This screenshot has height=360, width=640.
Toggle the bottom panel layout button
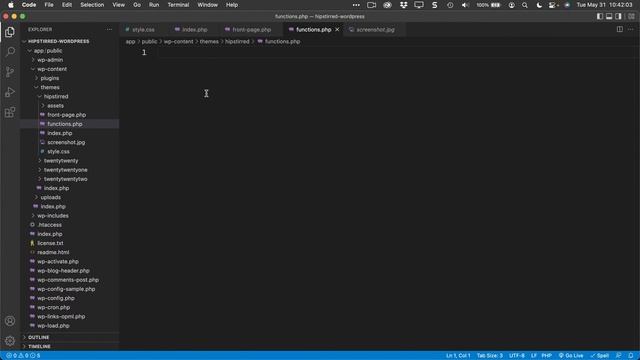pyautogui.click(x=609, y=16)
